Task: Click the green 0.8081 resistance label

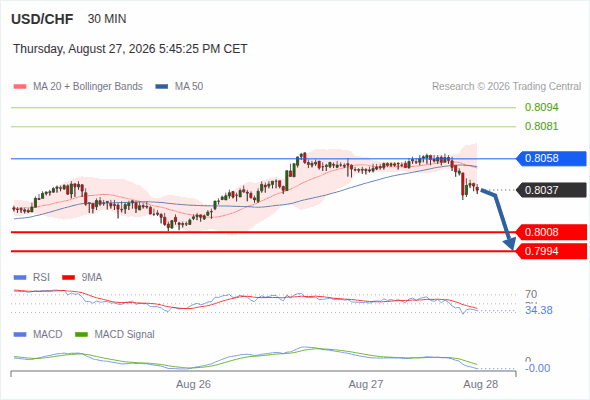Action: [541, 126]
